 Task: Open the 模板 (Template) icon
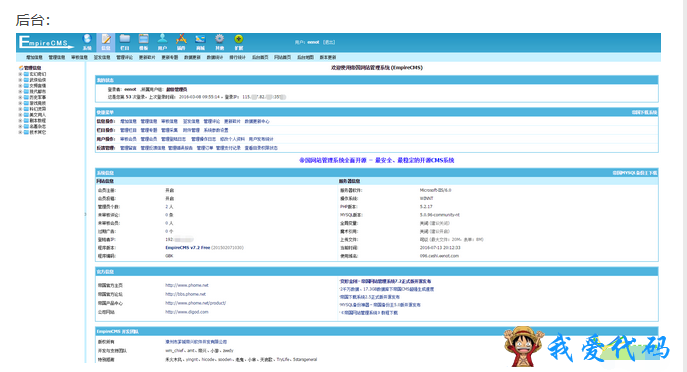click(143, 42)
